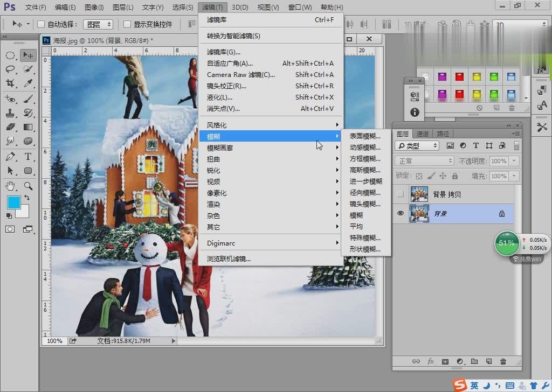Switch to 通道 tab
This screenshot has height=392, width=552.
423,134
